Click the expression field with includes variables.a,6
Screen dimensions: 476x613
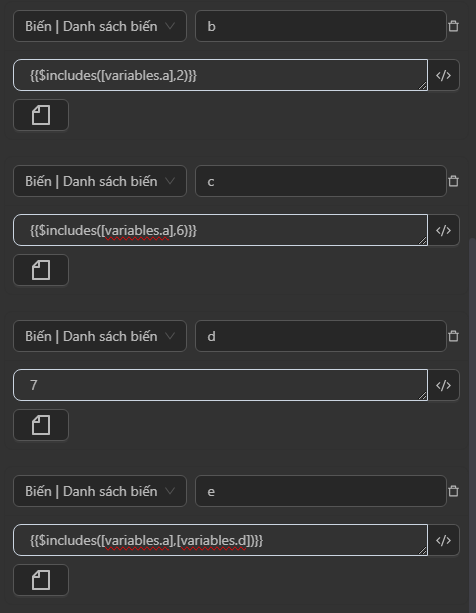(220, 230)
